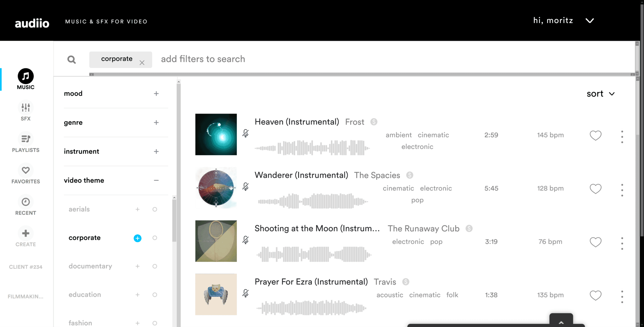Image resolution: width=644 pixels, height=327 pixels.
Task: Collapse the video theme section
Action: coord(156,180)
